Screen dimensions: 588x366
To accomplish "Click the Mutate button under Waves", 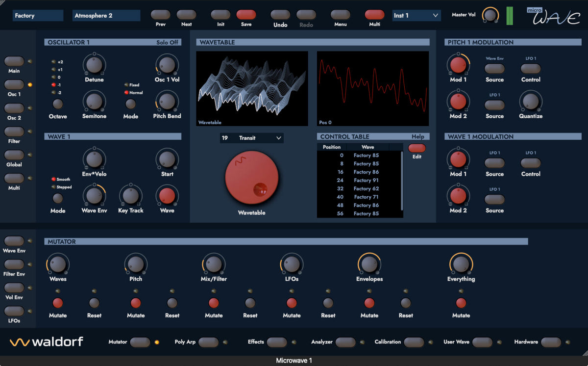I will tap(58, 303).
